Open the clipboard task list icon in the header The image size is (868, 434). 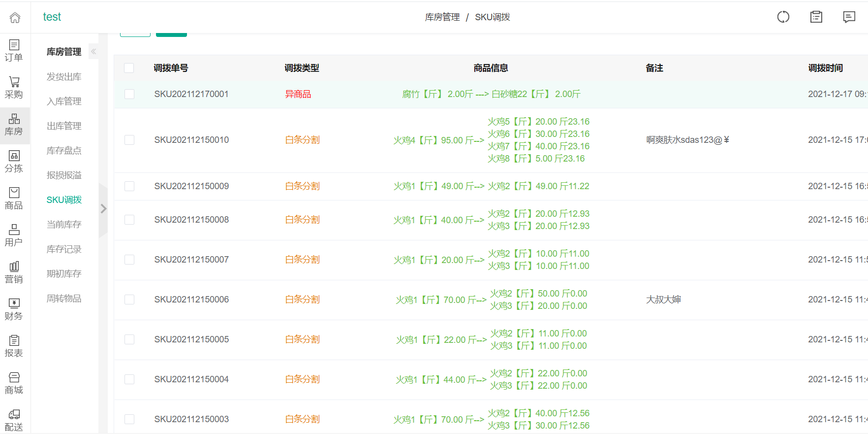[x=816, y=17]
